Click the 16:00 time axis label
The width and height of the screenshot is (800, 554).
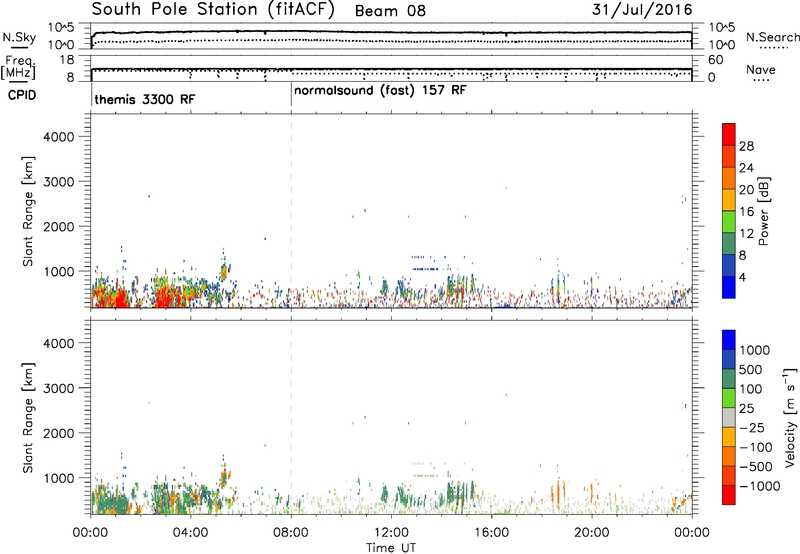[491, 533]
